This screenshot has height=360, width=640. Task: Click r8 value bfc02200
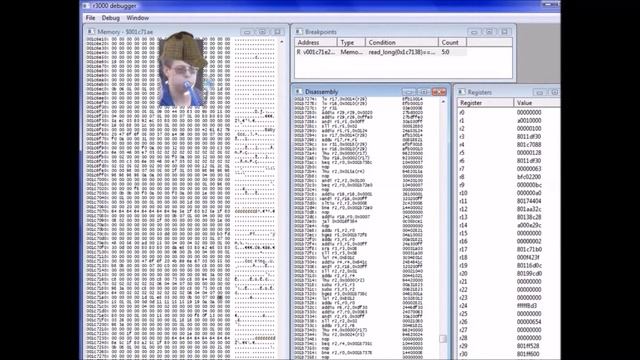pos(529,177)
